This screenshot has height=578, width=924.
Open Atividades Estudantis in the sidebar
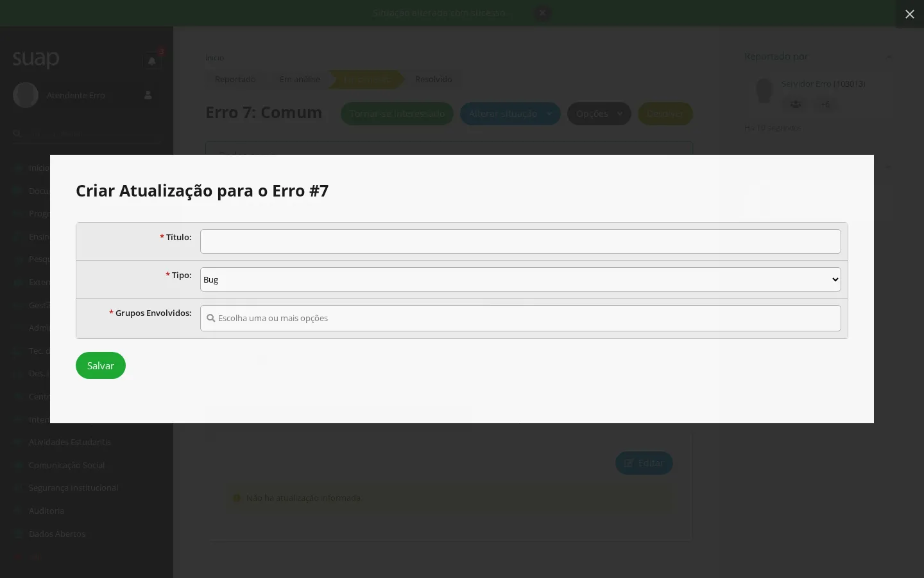point(70,442)
